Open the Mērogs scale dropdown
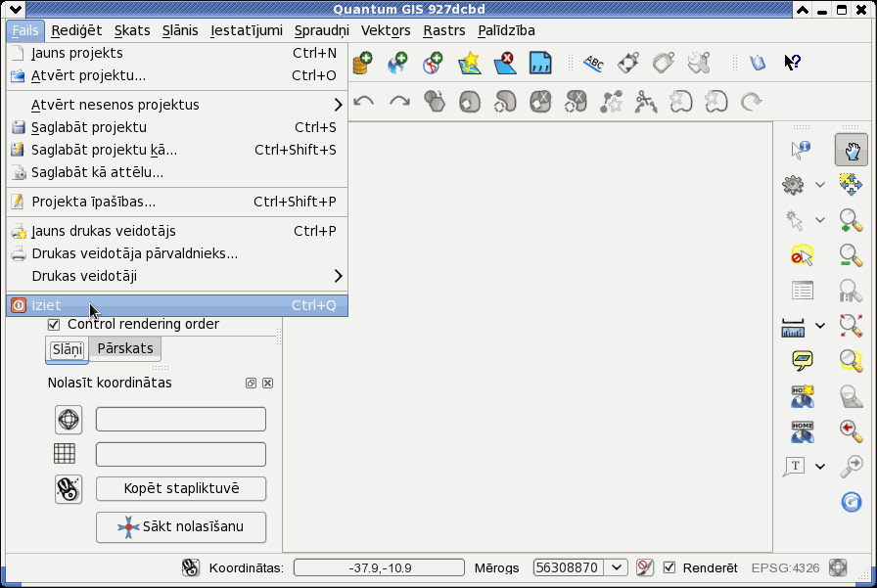 617,567
